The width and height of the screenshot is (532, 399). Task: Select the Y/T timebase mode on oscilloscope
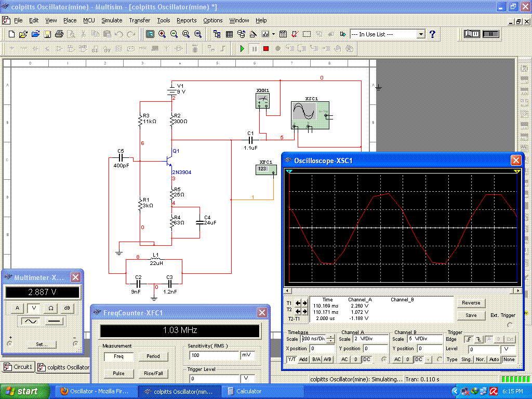coord(292,360)
